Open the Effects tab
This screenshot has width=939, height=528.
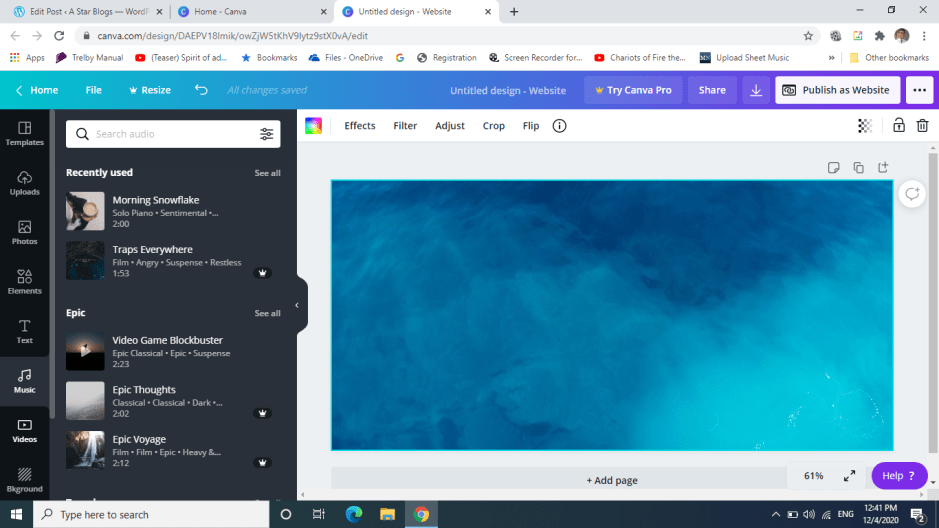pos(360,126)
